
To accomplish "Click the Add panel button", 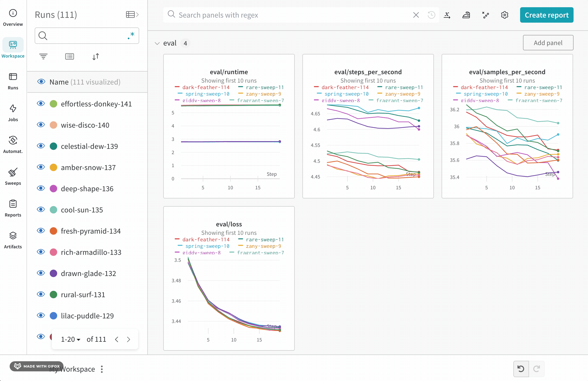I will (548, 43).
